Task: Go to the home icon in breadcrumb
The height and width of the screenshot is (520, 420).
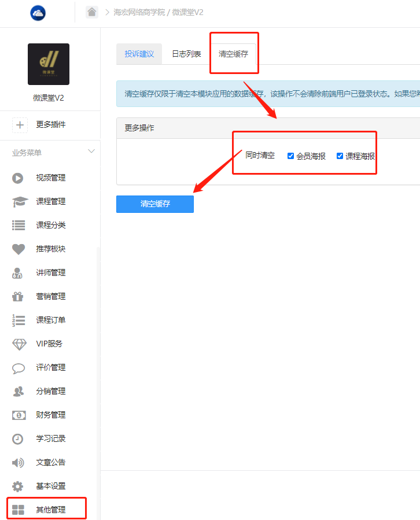Action: (x=92, y=12)
